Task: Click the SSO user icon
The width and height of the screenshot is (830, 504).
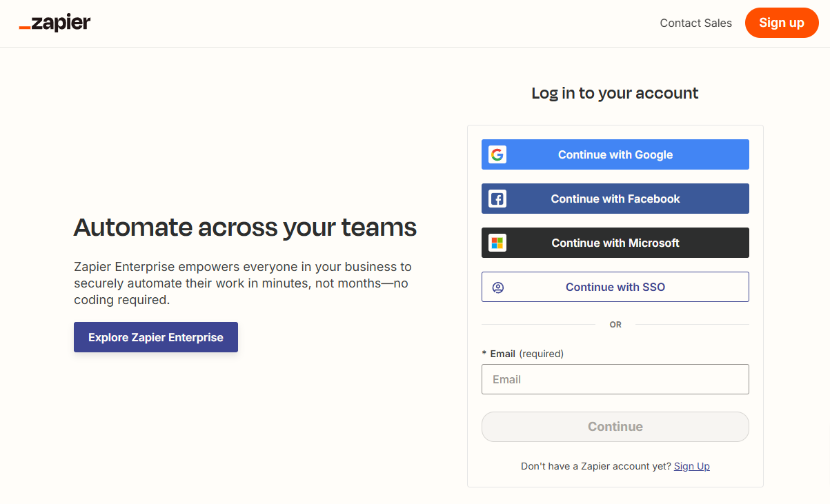Action: (x=498, y=288)
